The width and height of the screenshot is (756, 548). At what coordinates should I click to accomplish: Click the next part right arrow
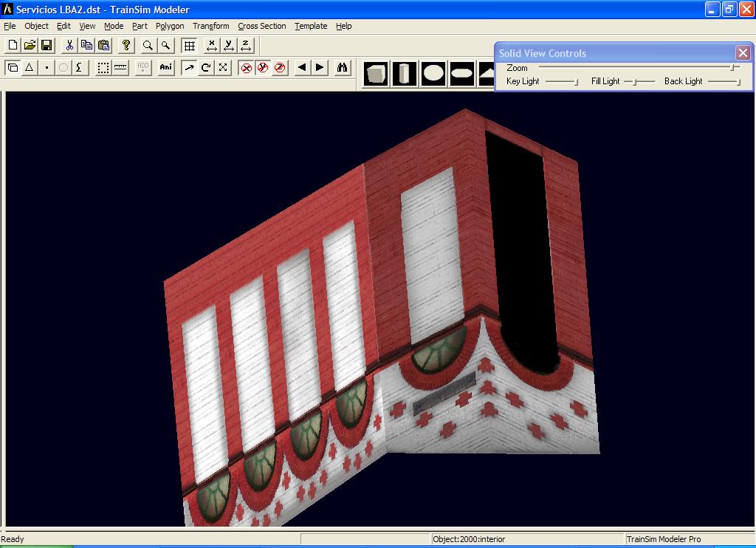click(x=320, y=67)
